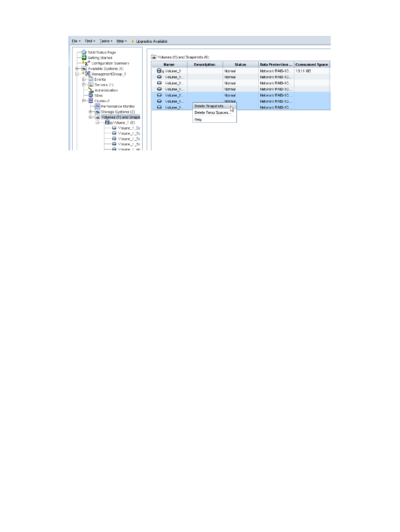The width and height of the screenshot is (400, 532).
Task: Click the Sites globe icon
Action: [91, 96]
